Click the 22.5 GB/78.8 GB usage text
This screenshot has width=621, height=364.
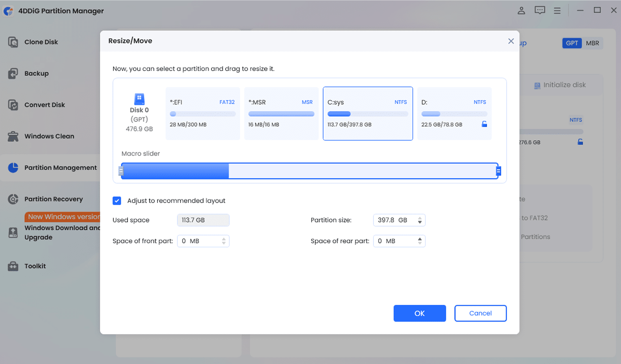click(x=442, y=124)
